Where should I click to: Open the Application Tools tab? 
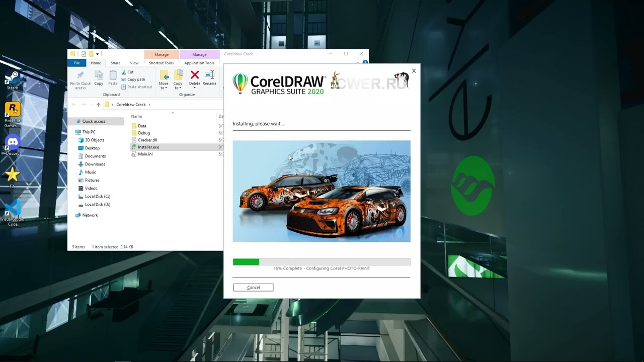click(199, 63)
